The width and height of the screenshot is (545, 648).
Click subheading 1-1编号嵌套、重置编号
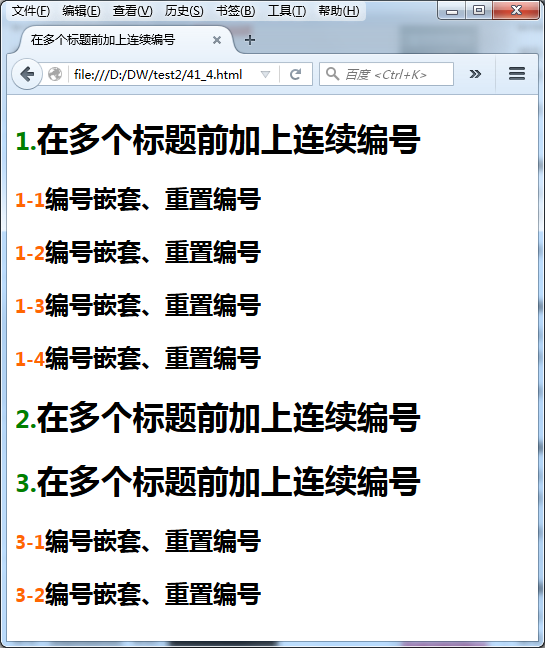(x=138, y=199)
